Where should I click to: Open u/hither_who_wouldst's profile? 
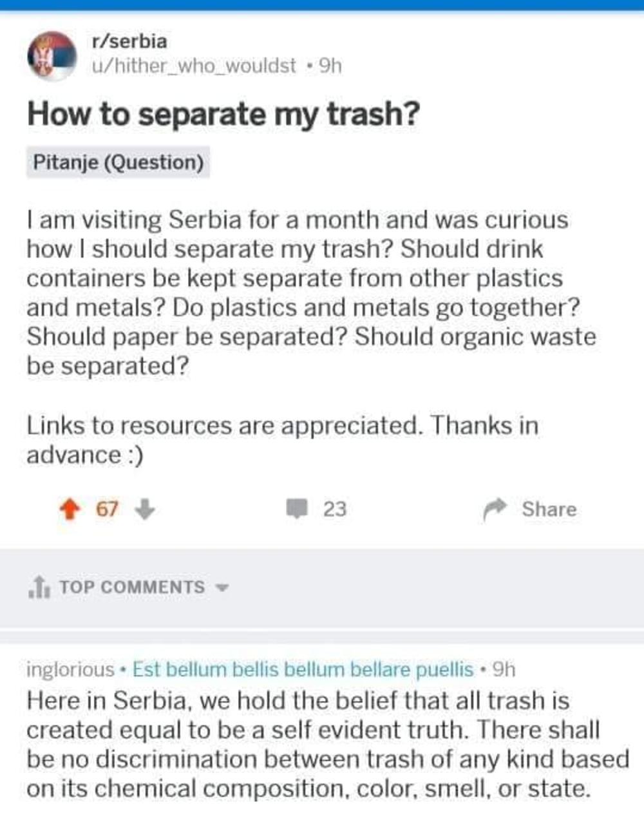[x=194, y=66]
